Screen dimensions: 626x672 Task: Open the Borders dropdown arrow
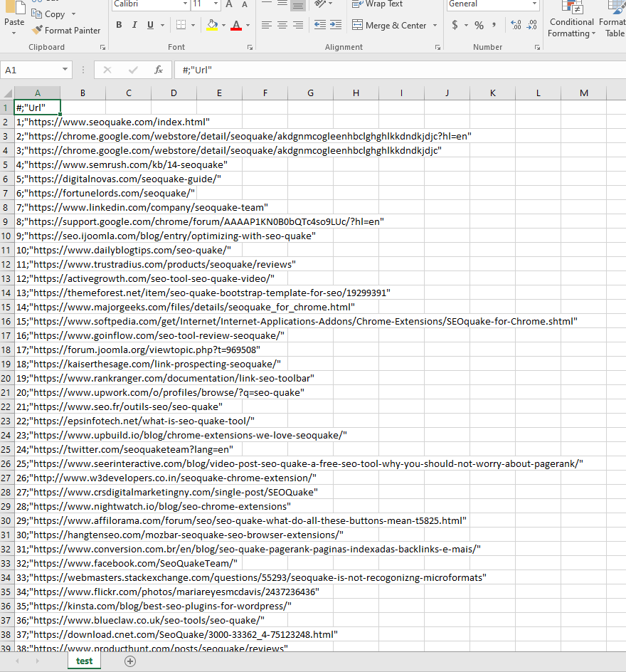coord(193,26)
